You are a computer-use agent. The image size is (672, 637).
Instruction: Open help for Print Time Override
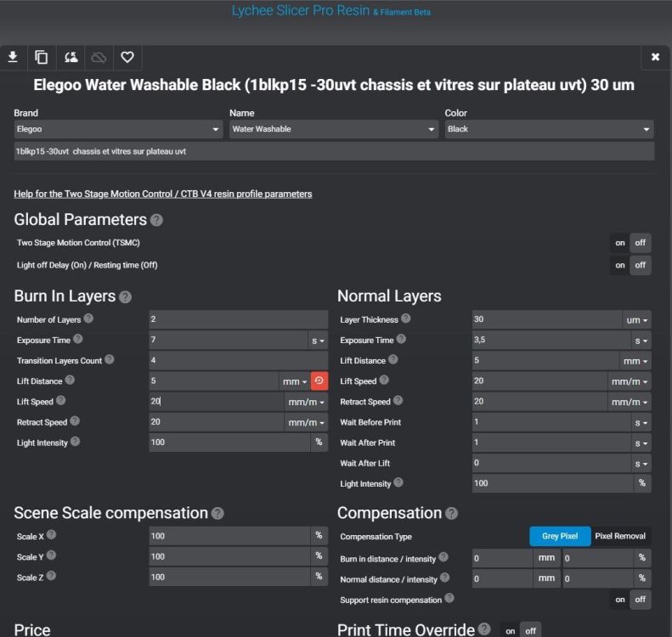coord(484,629)
